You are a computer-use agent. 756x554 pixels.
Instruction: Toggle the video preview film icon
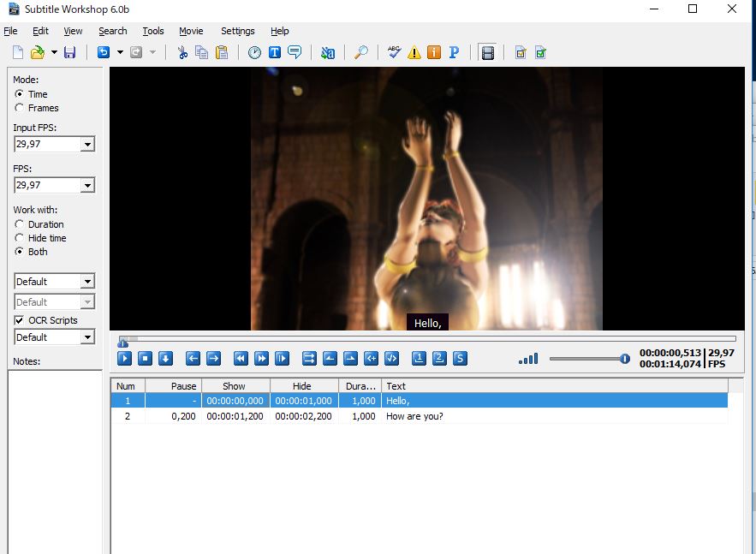click(x=488, y=52)
